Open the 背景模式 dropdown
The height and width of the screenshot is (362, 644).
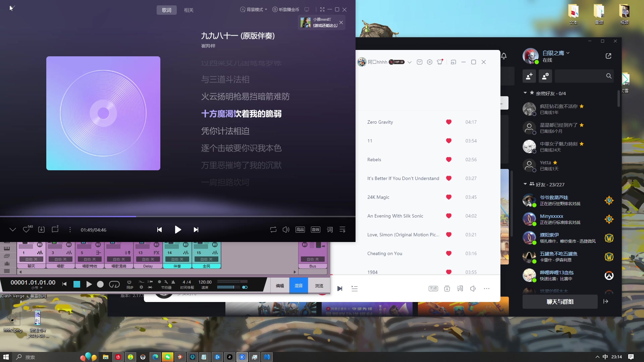click(x=254, y=10)
